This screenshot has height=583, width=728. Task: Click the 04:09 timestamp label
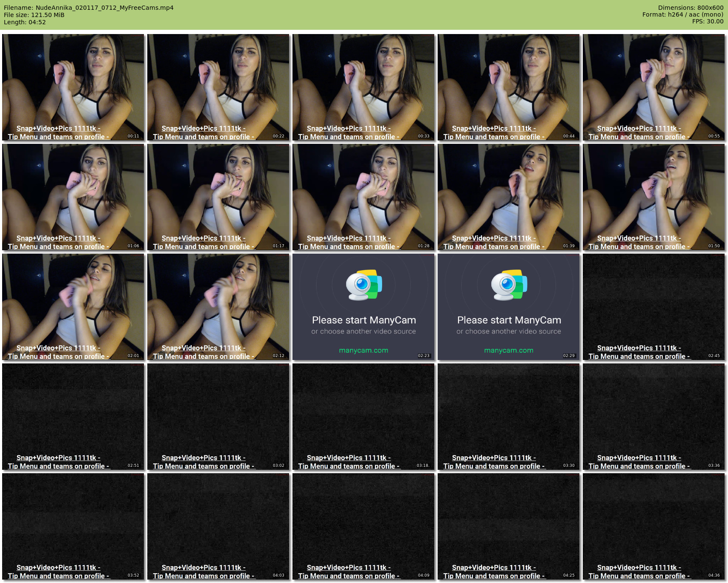[x=423, y=575]
